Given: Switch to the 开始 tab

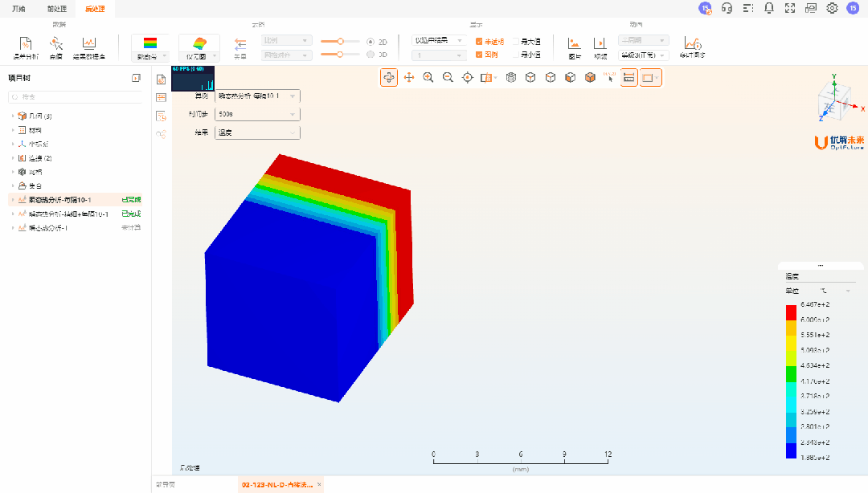Looking at the screenshot, I should click(x=18, y=9).
